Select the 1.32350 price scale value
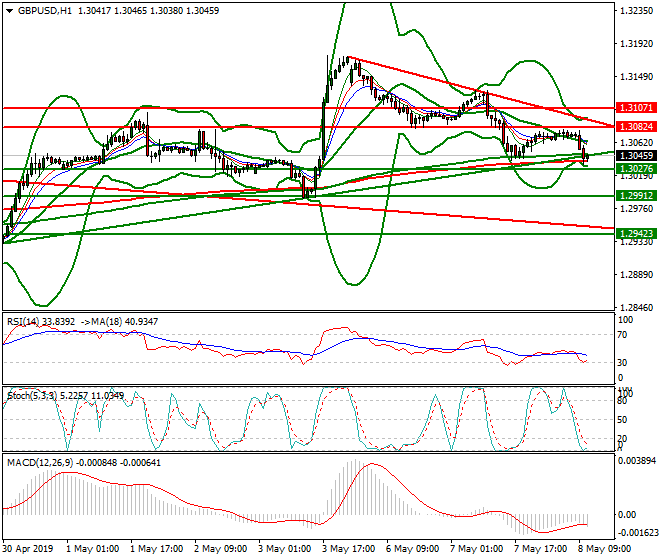This screenshot has height=560, width=660. (637, 11)
